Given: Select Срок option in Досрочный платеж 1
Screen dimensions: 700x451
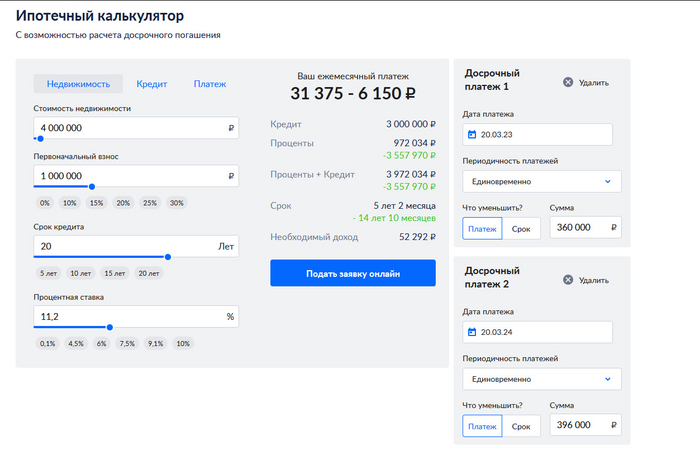Looking at the screenshot, I should click(x=521, y=228).
